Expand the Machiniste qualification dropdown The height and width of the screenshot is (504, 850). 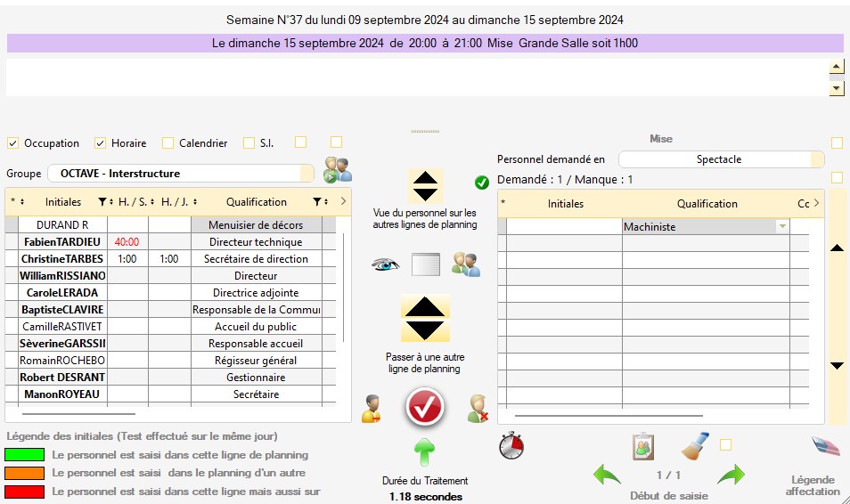pos(782,227)
